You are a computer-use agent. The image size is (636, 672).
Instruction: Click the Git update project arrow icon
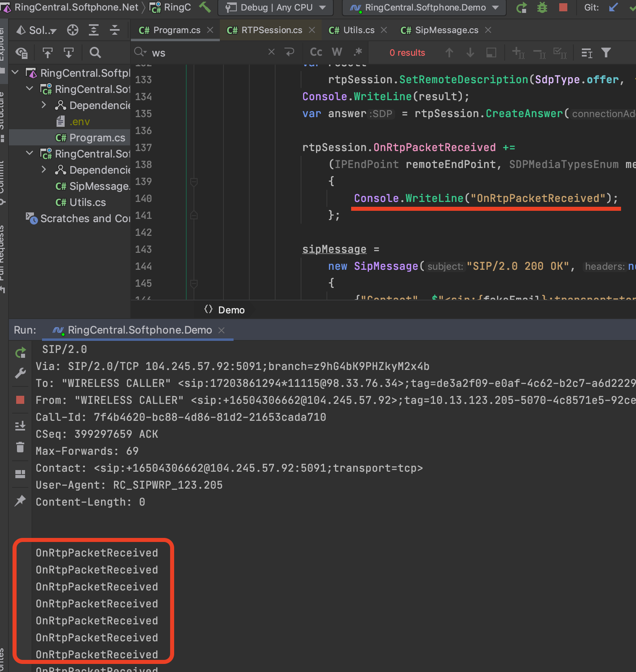click(613, 7)
